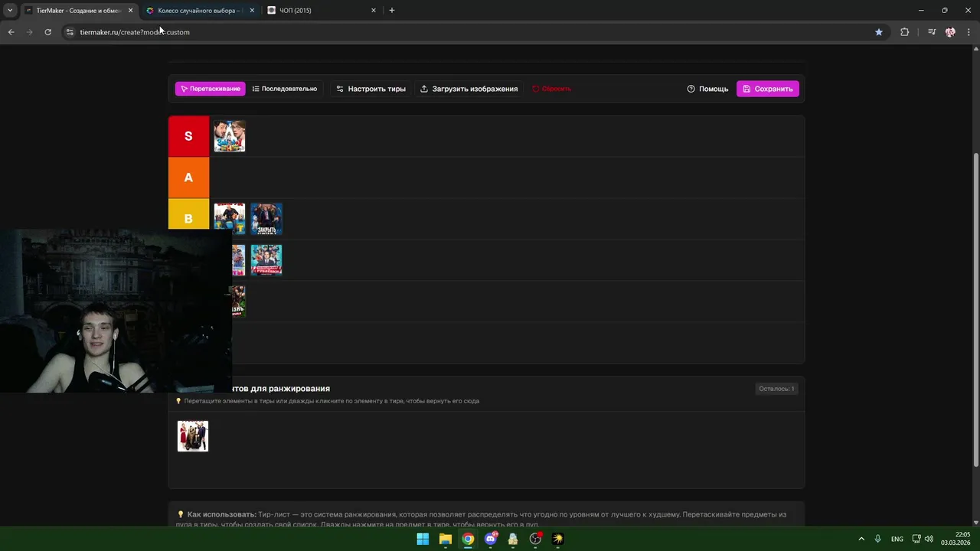Screen dimensions: 980x551
Task: Click the microphone tray icon
Action: coord(878,539)
